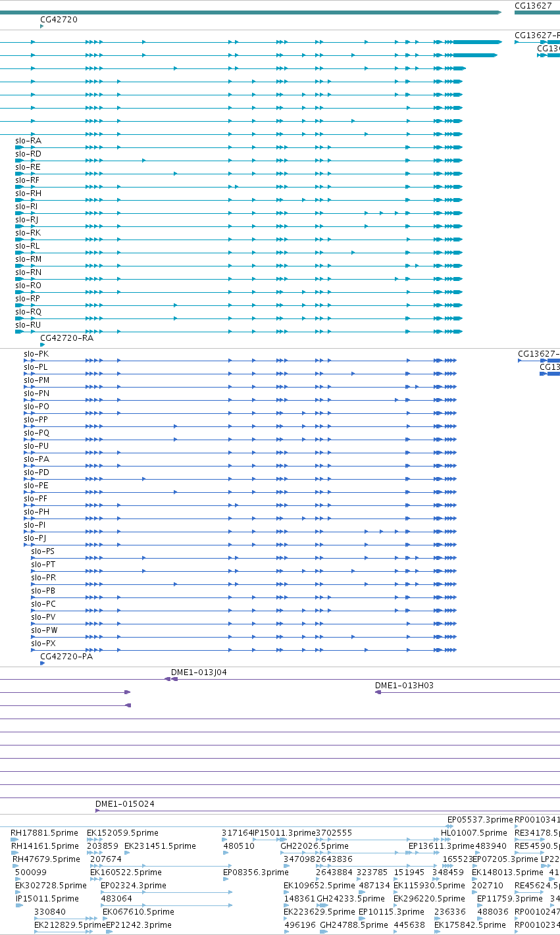Select the EP10115.3prime EST label

pos(390,912)
